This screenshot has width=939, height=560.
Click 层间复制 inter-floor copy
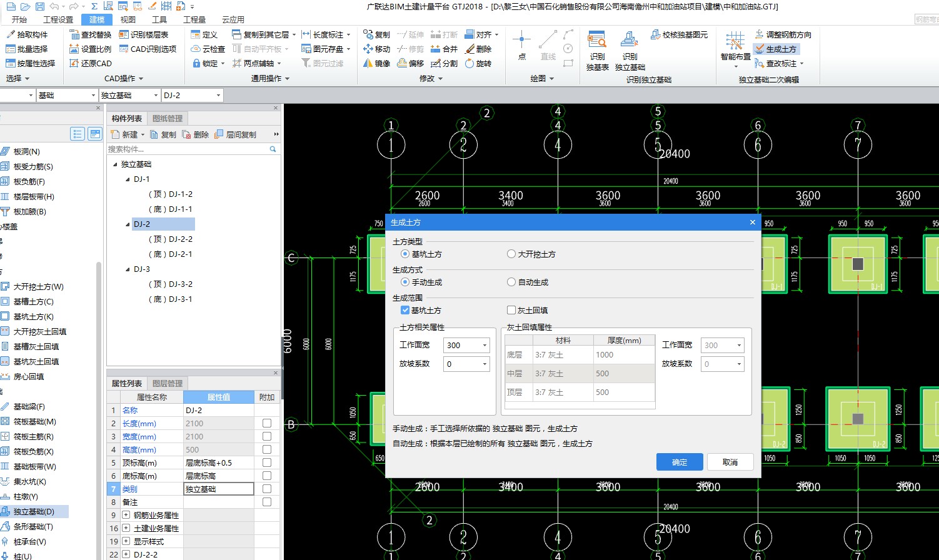click(236, 134)
